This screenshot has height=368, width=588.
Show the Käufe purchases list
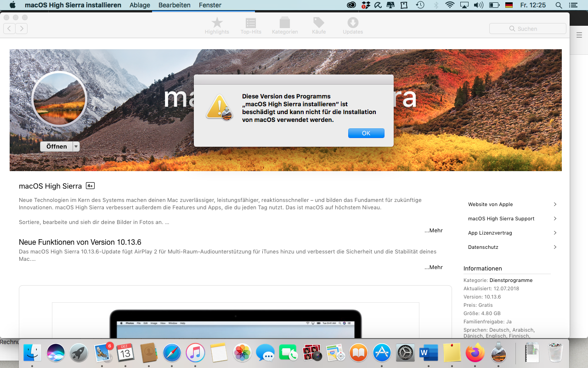pyautogui.click(x=319, y=26)
